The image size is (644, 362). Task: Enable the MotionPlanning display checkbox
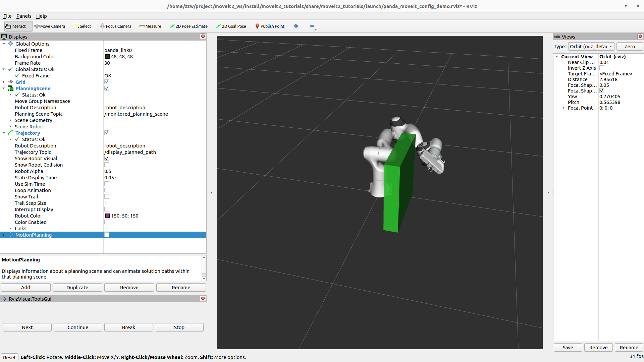[x=107, y=235]
